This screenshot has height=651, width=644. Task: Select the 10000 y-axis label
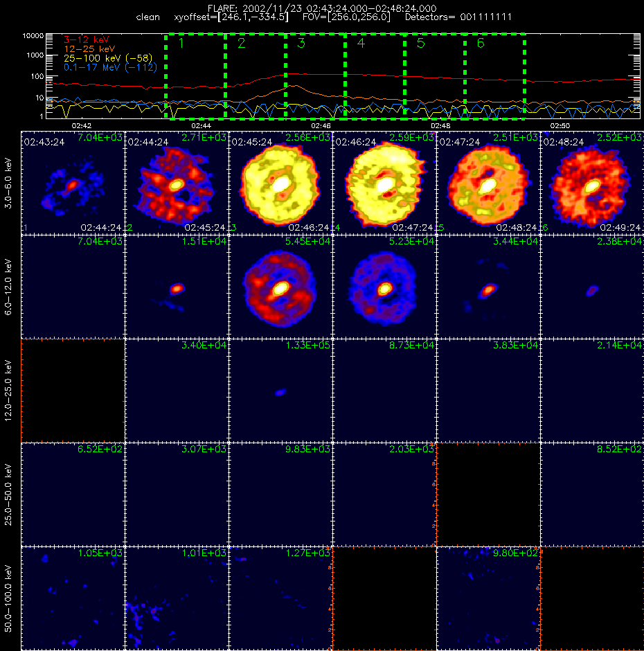click(x=33, y=36)
